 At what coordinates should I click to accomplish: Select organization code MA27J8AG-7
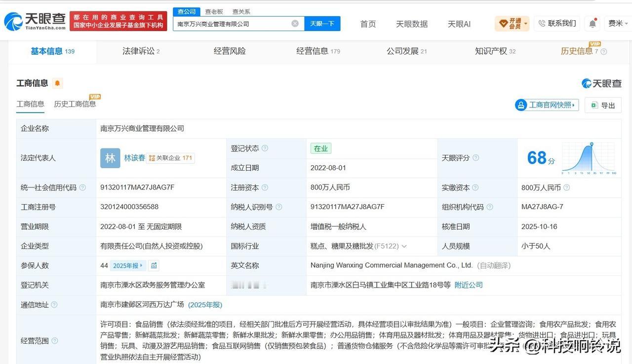pyautogui.click(x=542, y=207)
